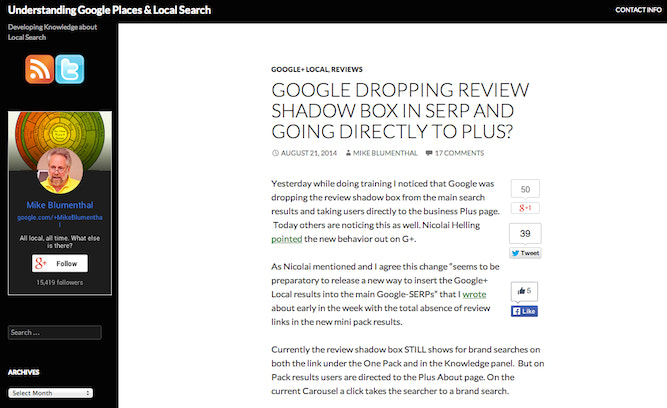Open the Twitter bird icon
Screen dimensions: 667x408
click(x=70, y=69)
